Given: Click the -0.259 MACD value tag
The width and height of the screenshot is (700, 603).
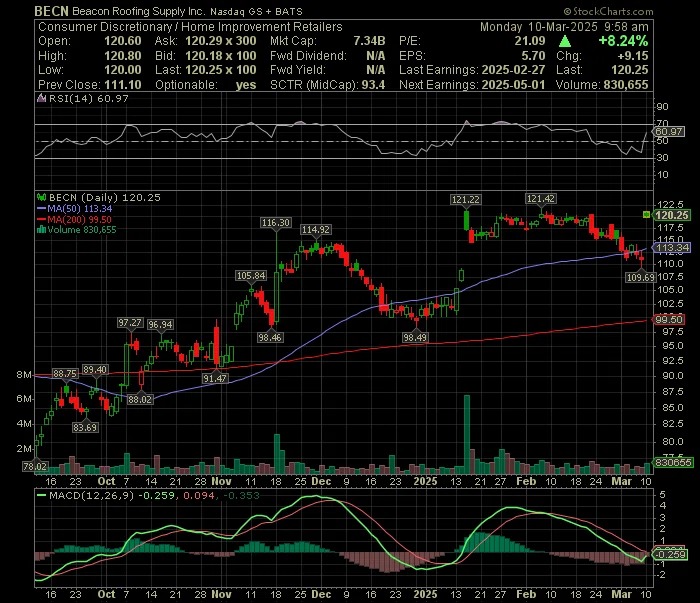Looking at the screenshot, I should 670,555.
